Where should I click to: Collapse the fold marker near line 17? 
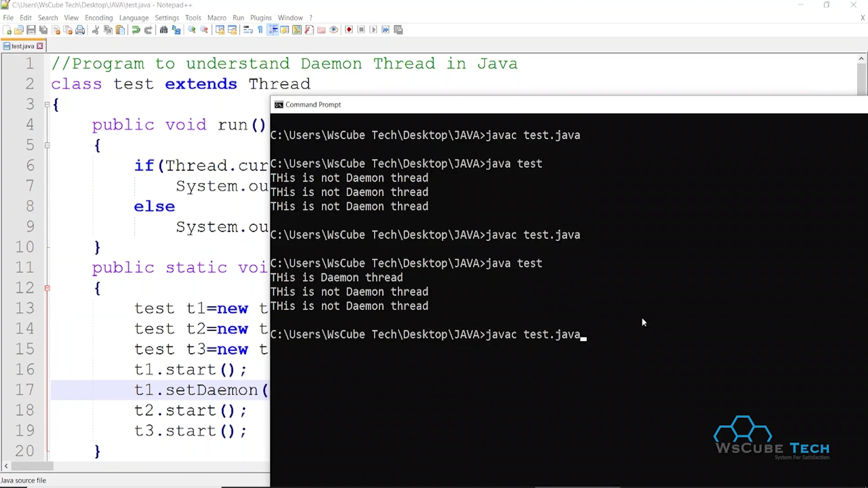coord(47,390)
